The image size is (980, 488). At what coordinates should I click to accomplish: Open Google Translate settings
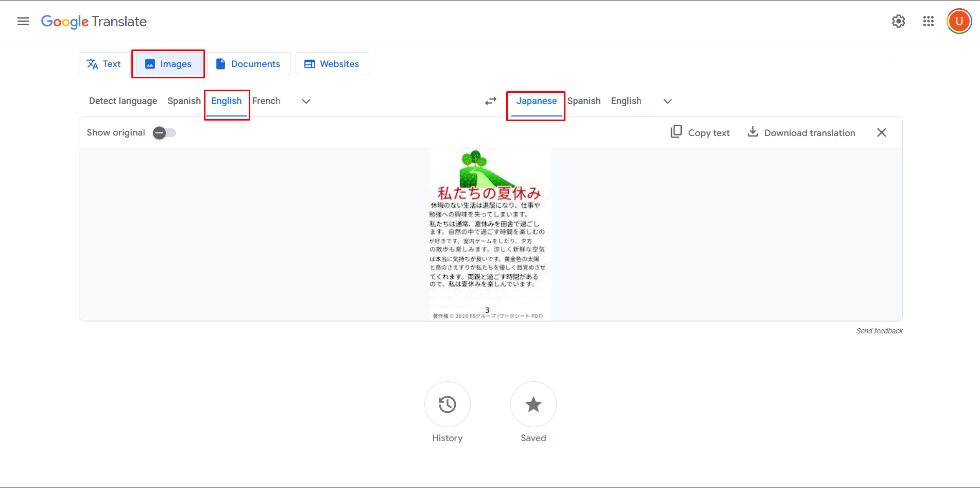(x=898, y=21)
